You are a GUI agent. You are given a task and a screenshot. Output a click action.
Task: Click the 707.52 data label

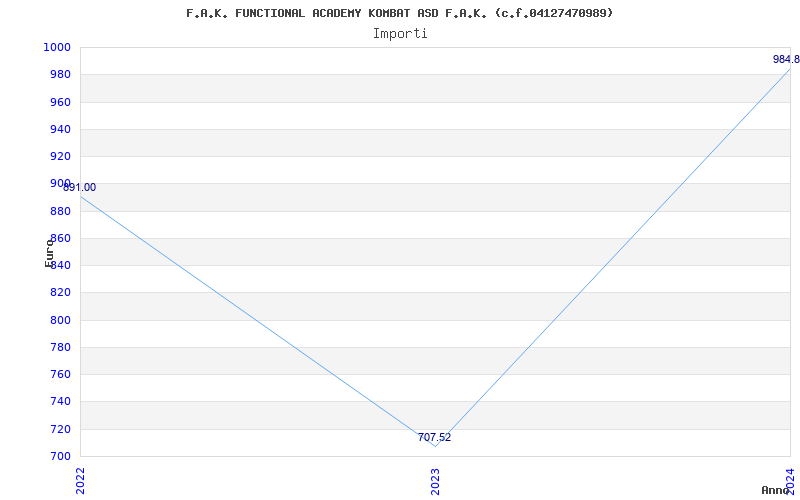pos(434,437)
